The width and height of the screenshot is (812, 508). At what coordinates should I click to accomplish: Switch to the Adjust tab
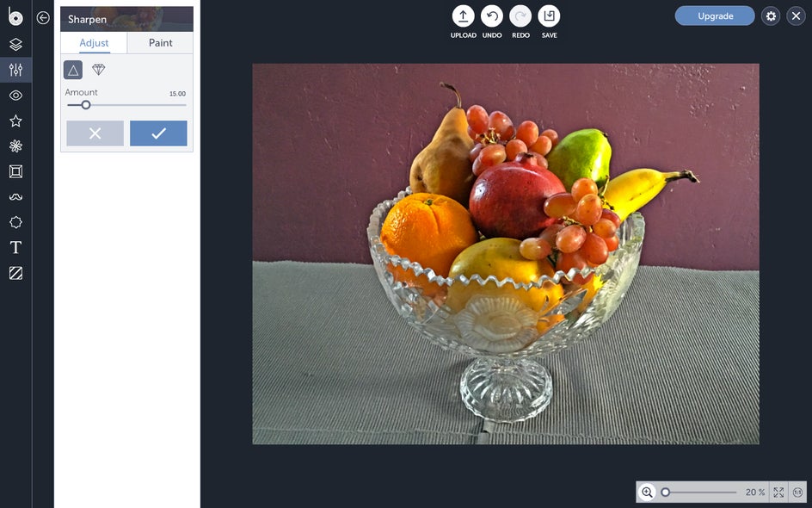point(94,43)
